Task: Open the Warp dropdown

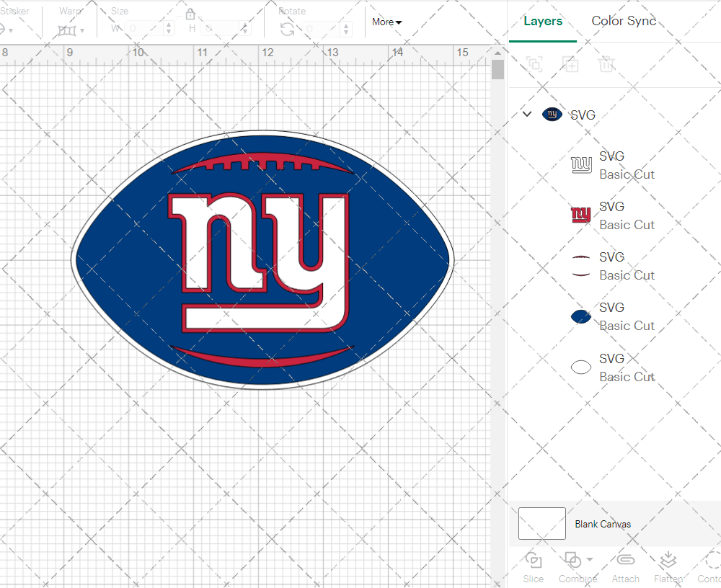Action: pos(71,30)
